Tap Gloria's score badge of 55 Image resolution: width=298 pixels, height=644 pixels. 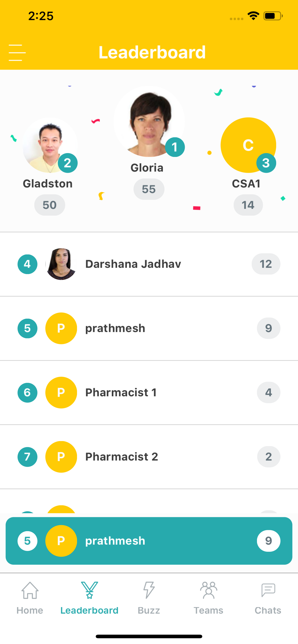149,189
